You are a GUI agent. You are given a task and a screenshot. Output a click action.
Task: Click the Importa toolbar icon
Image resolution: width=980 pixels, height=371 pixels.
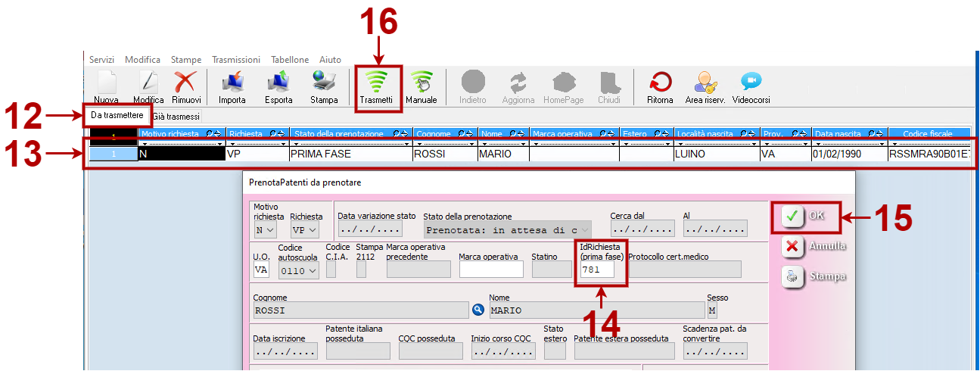pos(232,82)
